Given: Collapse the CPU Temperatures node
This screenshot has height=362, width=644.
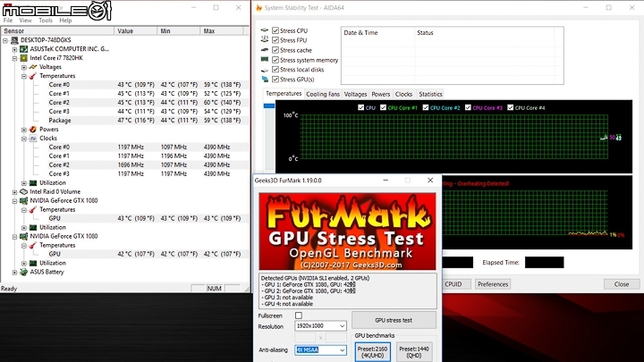Looking at the screenshot, I should pos(24,76).
